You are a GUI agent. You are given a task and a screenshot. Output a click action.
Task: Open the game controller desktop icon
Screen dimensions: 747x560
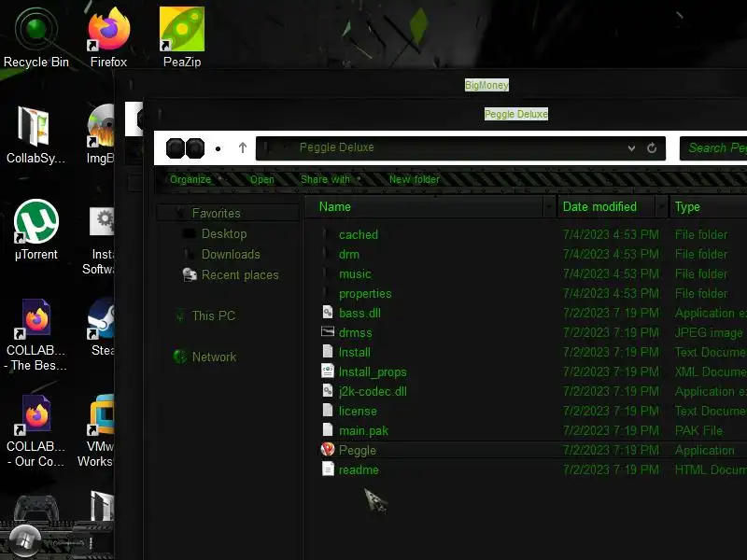(36, 509)
